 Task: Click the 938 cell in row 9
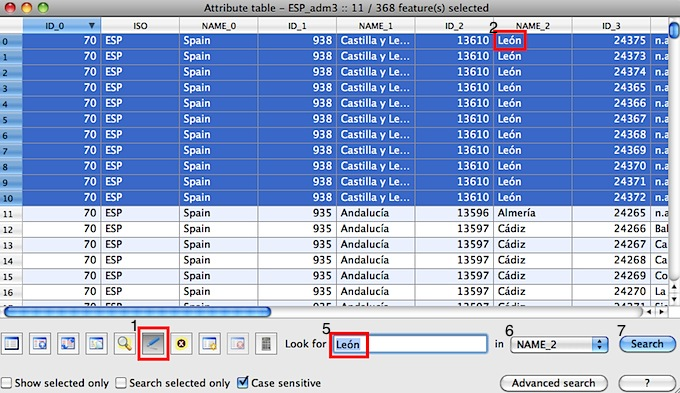click(297, 182)
